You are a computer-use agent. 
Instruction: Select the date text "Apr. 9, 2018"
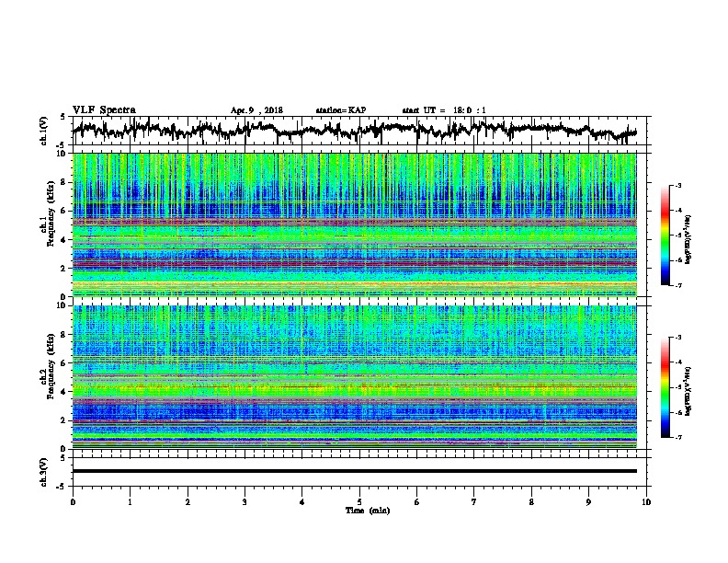pyautogui.click(x=256, y=110)
